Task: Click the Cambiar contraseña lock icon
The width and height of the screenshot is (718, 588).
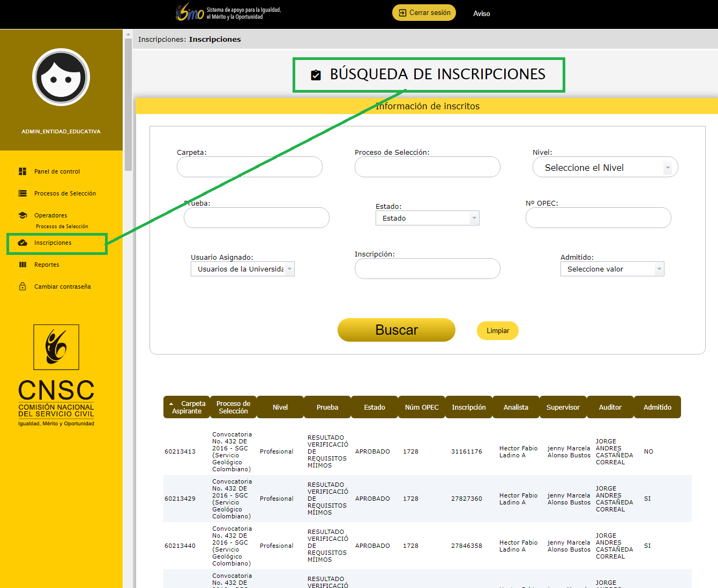Action: click(23, 287)
